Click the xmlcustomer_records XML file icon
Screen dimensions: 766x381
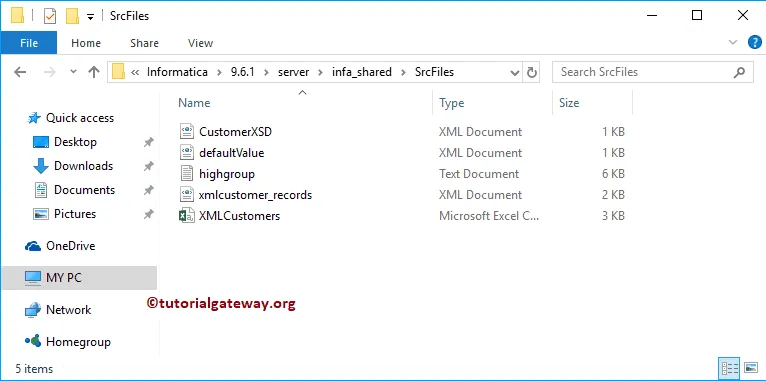[x=187, y=195]
